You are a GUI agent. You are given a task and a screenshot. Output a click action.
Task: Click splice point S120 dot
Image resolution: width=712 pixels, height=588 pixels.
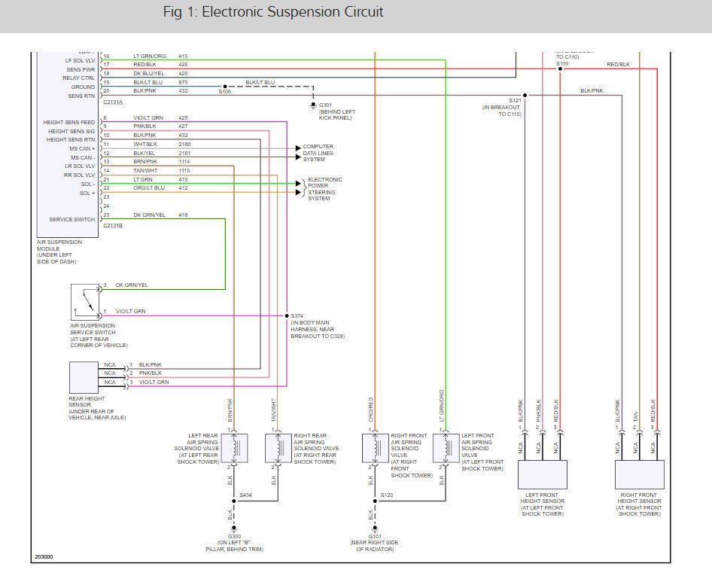375,501
